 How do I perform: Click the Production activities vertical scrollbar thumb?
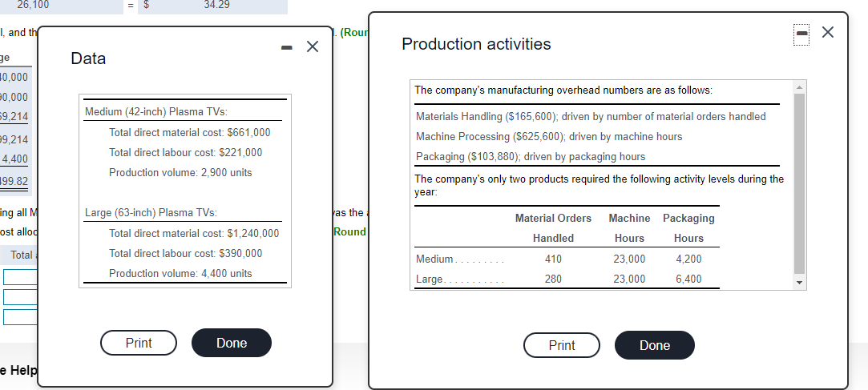pyautogui.click(x=800, y=183)
